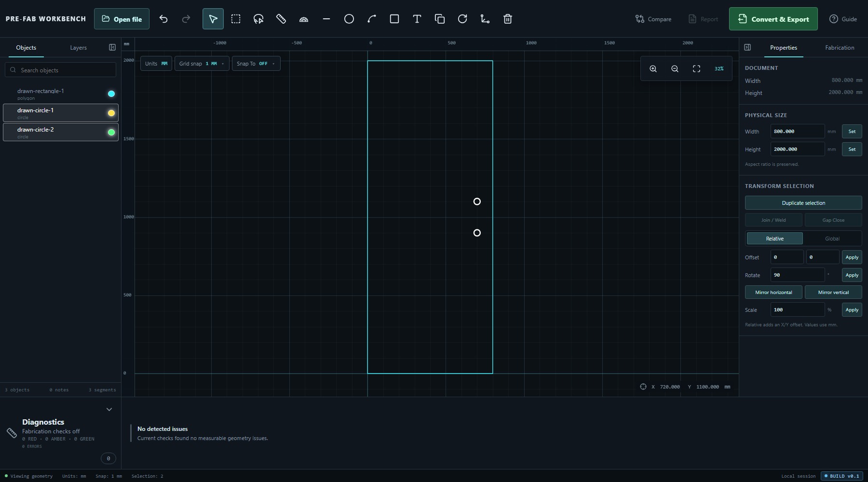Open the Grid snap dropdown
This screenshot has height=482, width=868.
tap(202, 64)
